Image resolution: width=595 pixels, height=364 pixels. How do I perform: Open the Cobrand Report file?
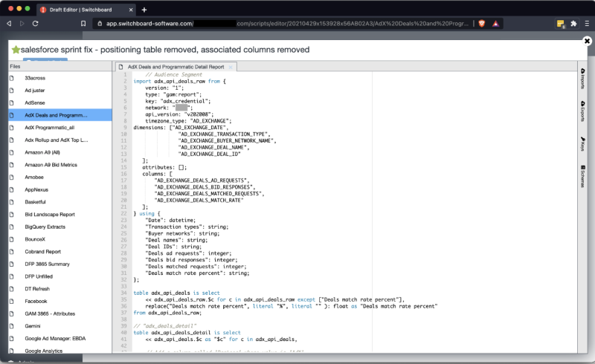60,252
